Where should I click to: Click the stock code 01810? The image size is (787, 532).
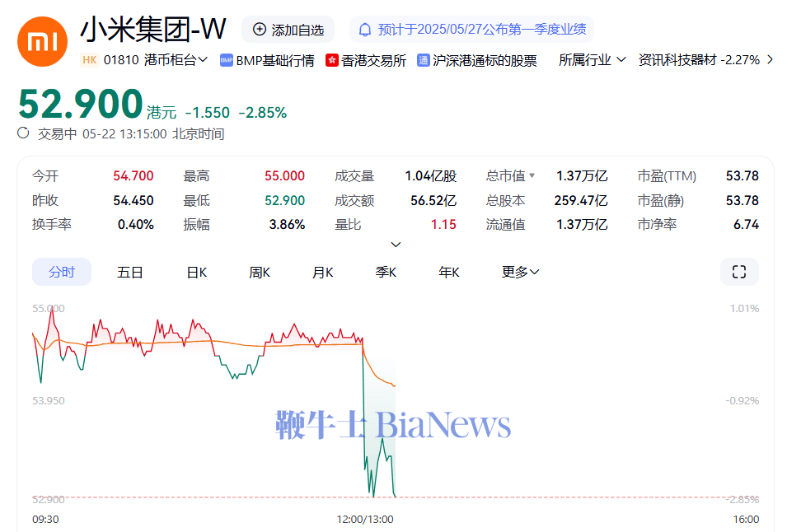point(121,60)
